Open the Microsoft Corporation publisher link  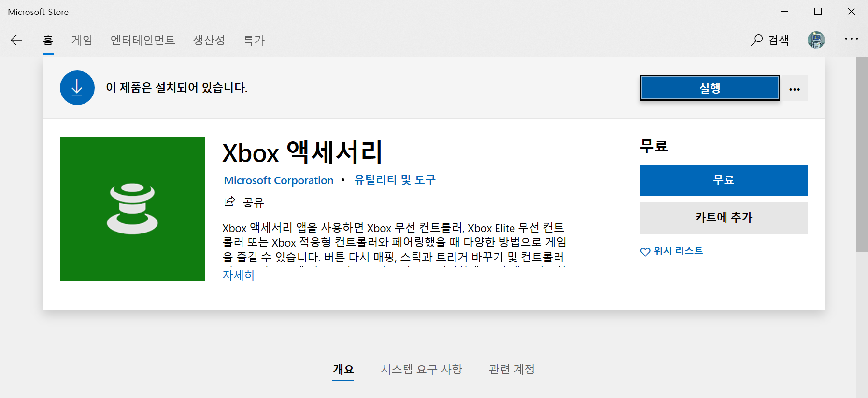[x=279, y=180]
